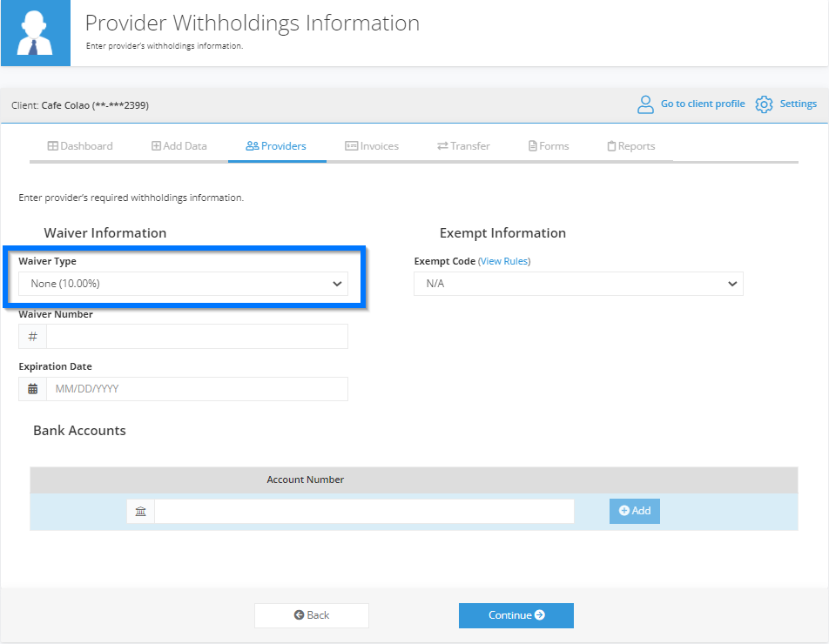Open the Reports tab

click(x=631, y=146)
